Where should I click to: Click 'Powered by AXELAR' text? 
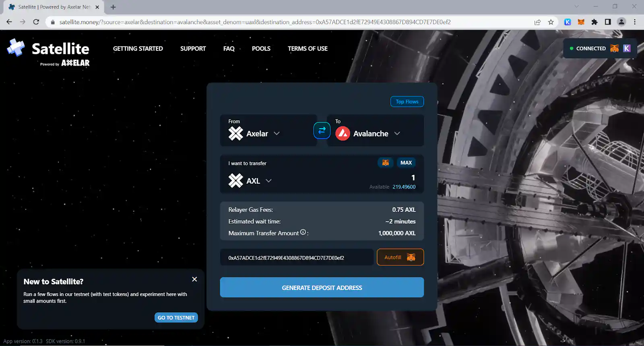(65, 63)
